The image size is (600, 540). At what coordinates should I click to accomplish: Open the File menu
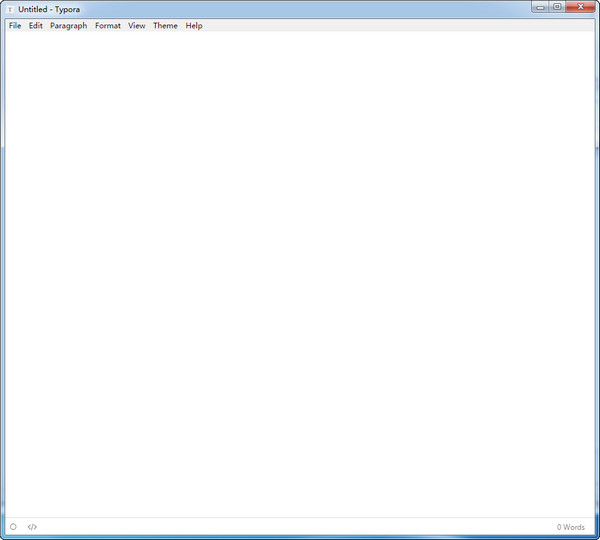tap(15, 26)
